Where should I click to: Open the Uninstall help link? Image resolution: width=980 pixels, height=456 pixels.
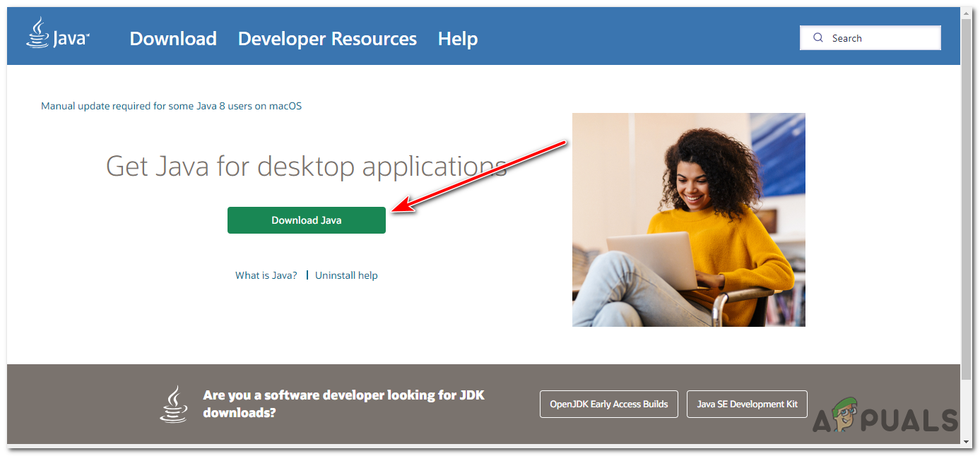[x=346, y=275]
